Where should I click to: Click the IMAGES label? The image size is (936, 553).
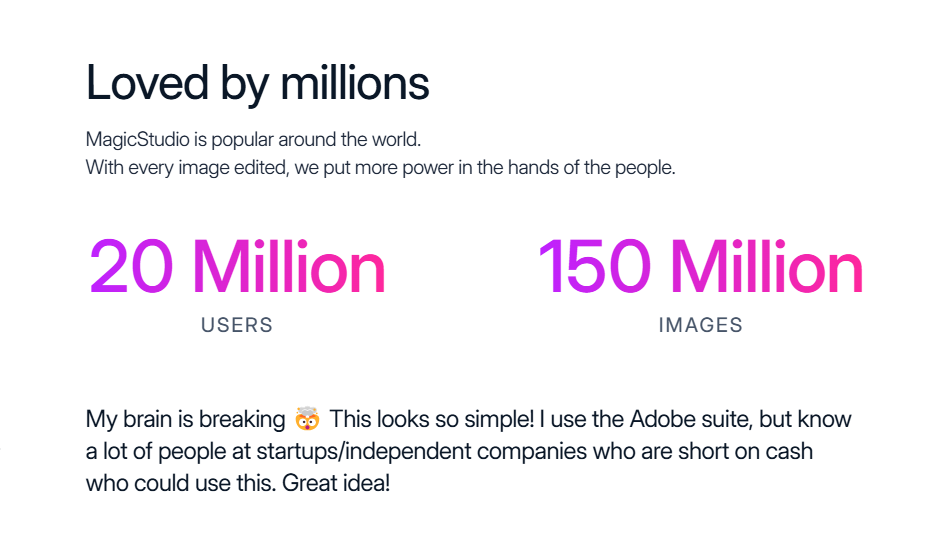(x=701, y=325)
